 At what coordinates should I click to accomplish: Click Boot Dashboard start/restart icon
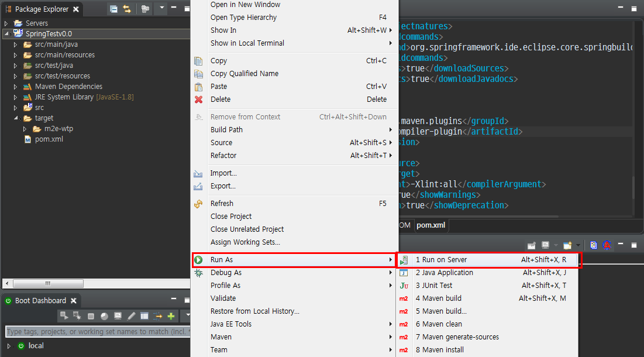[64, 315]
